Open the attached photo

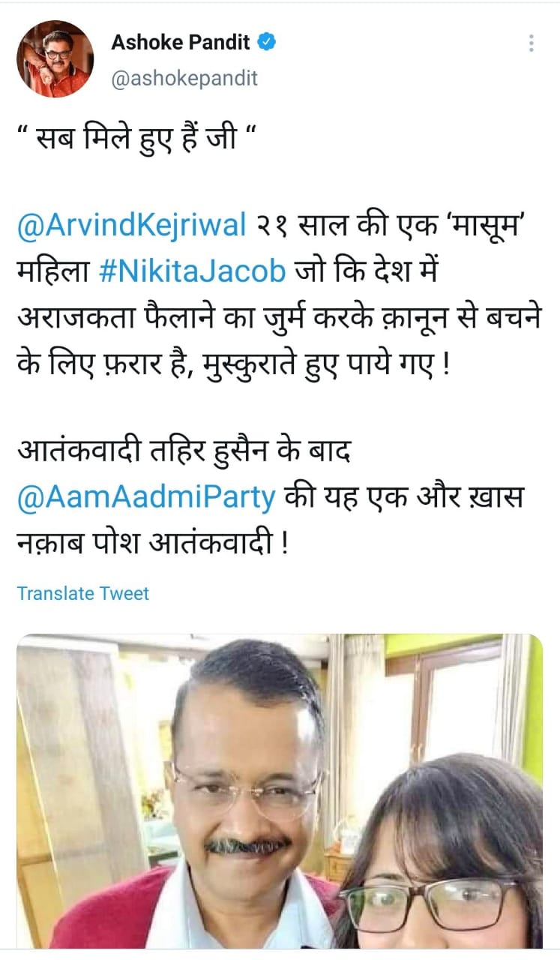[280, 791]
